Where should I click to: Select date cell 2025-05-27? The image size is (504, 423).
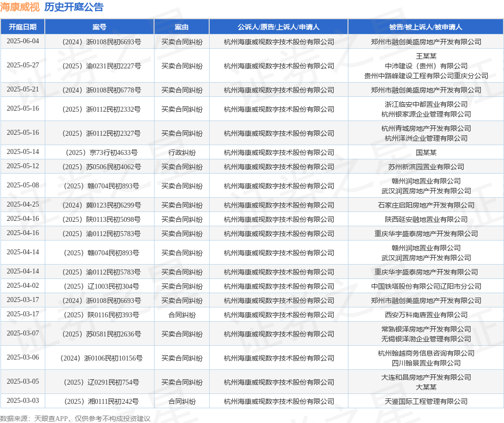tap(23, 65)
